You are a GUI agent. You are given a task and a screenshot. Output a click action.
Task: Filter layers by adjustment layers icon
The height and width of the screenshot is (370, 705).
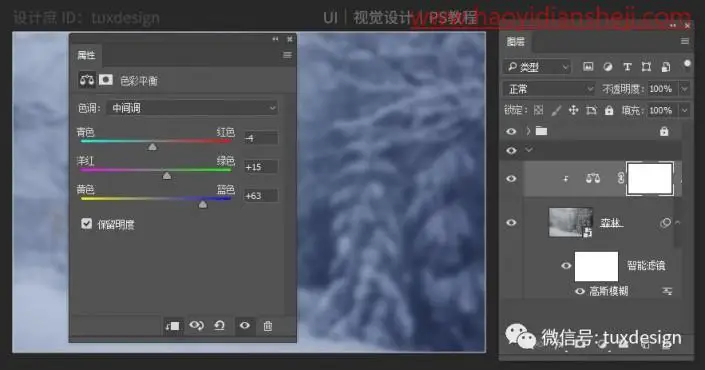(608, 67)
